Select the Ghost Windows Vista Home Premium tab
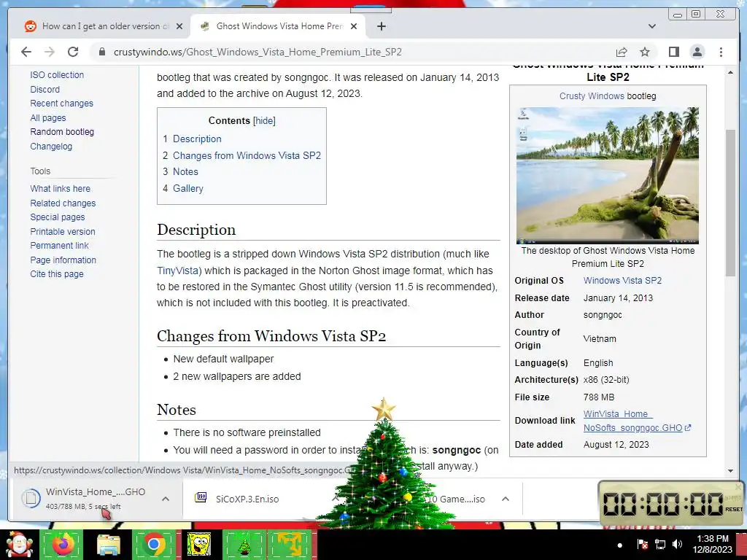 pyautogui.click(x=278, y=26)
